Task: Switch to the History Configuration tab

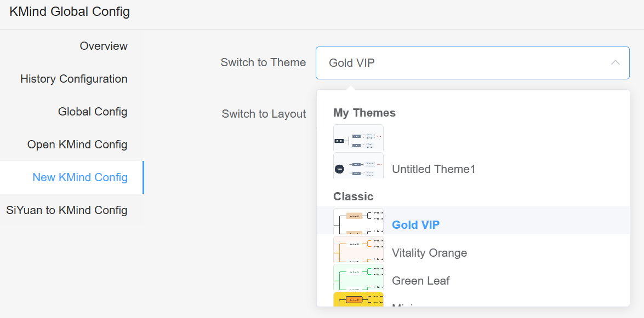Action: 74,79
